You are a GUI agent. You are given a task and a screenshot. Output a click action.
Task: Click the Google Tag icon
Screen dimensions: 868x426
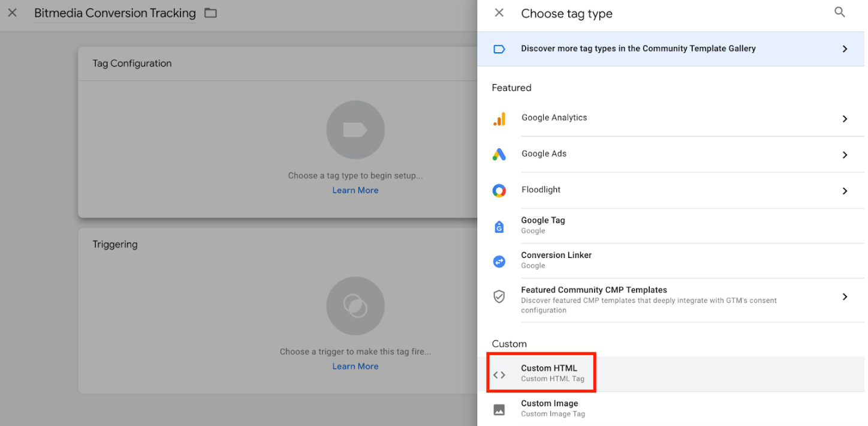coord(499,226)
